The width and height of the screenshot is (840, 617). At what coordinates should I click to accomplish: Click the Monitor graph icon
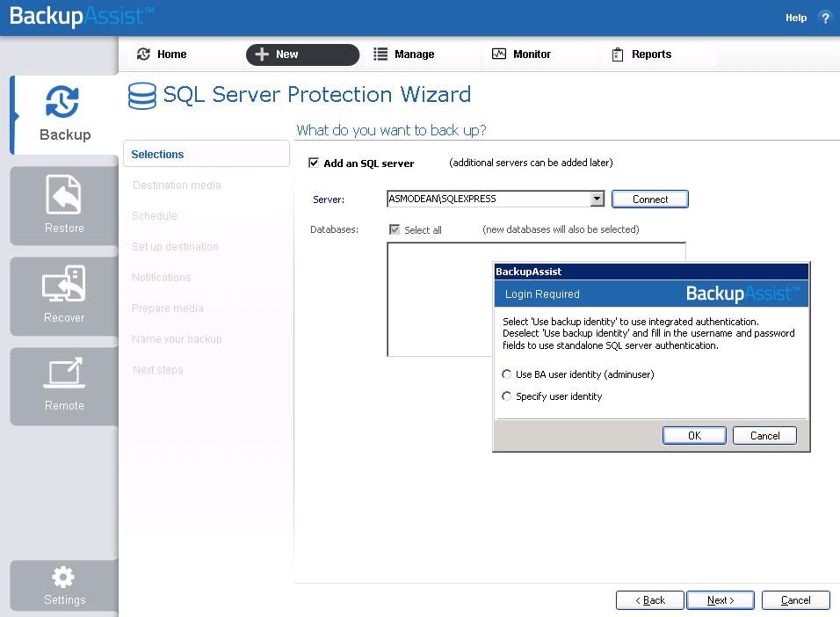[499, 54]
